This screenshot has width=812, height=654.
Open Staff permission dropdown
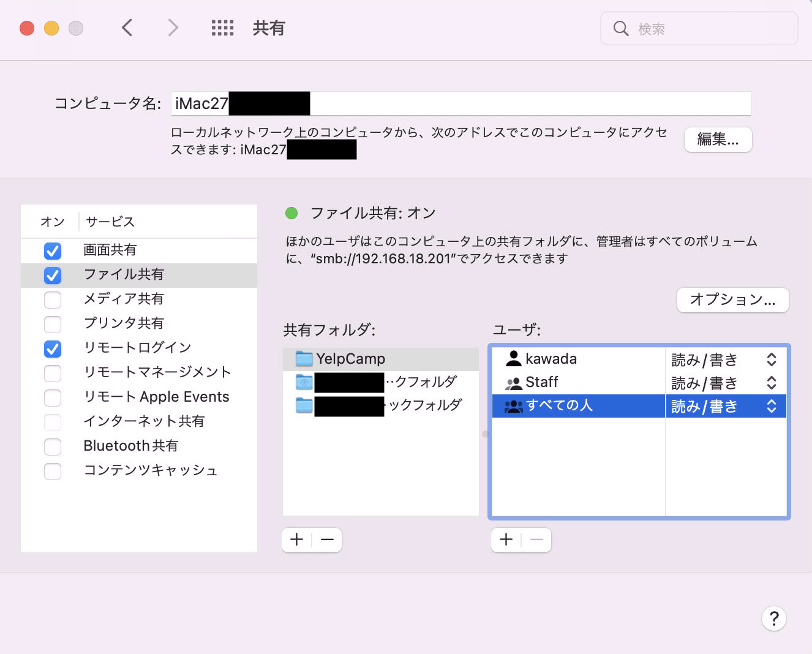(x=771, y=383)
